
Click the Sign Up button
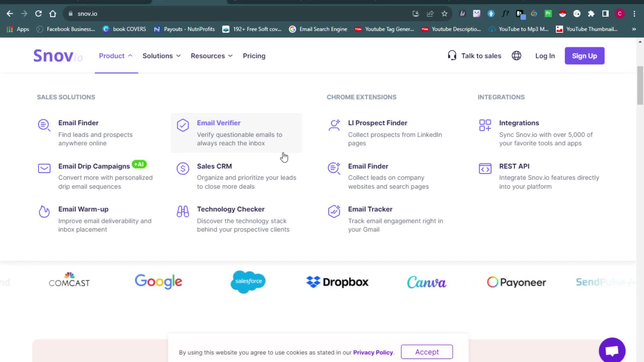(584, 56)
